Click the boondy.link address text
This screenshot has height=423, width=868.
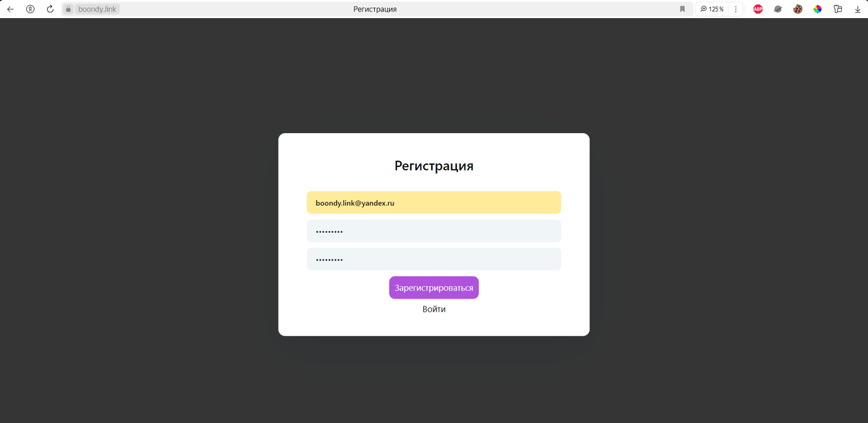tap(97, 9)
